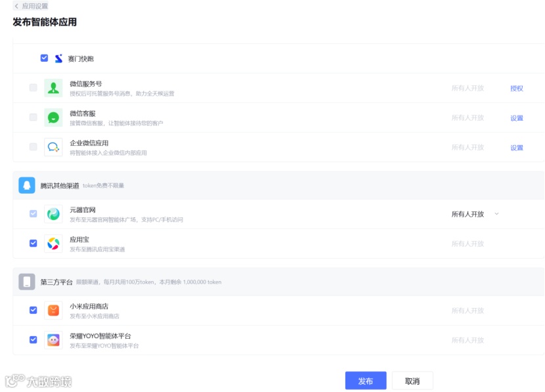Image resolution: width=545 pixels, height=392 pixels.
Task: Open the 元器官网 所有人开放 dropdown
Action: tap(475, 214)
